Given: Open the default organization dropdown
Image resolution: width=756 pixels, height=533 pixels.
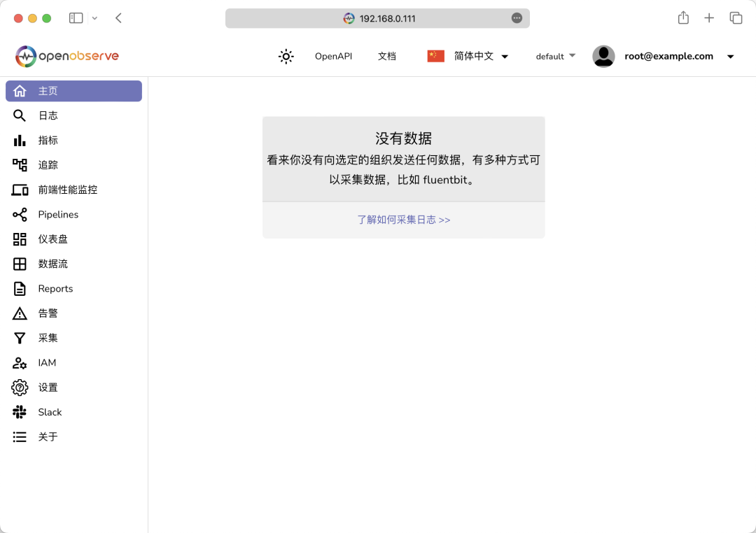Looking at the screenshot, I should pos(555,56).
